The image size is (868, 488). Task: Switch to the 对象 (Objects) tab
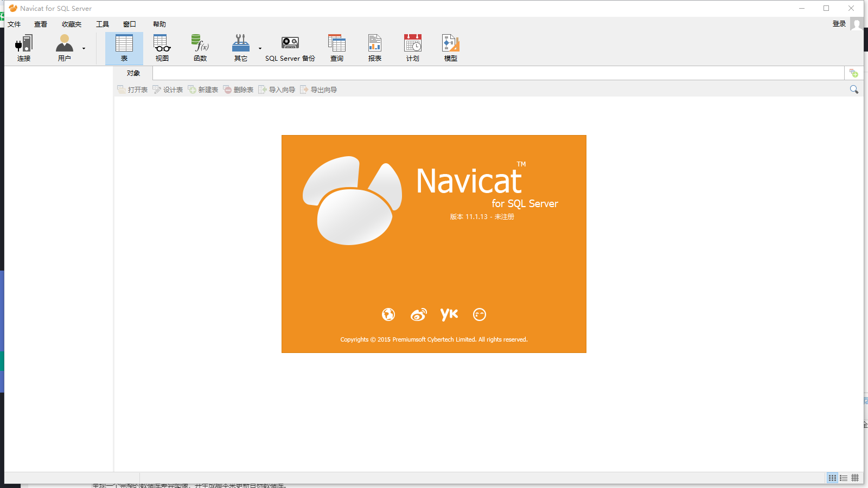(x=133, y=73)
